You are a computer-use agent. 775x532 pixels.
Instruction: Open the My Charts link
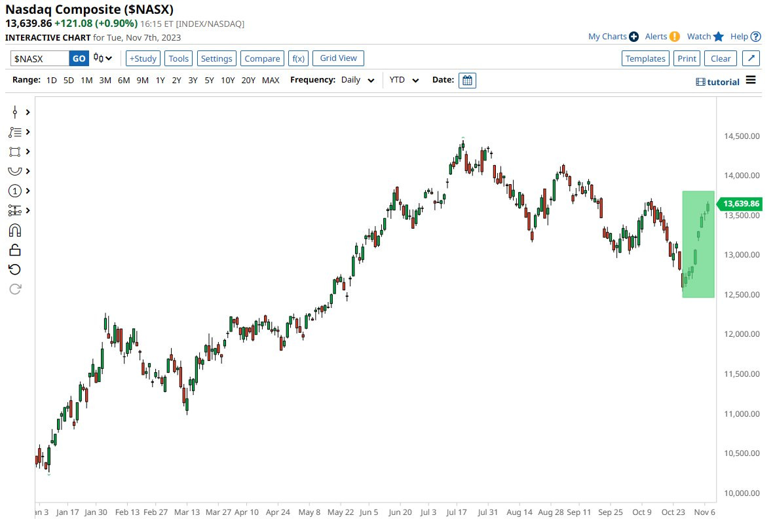(607, 37)
